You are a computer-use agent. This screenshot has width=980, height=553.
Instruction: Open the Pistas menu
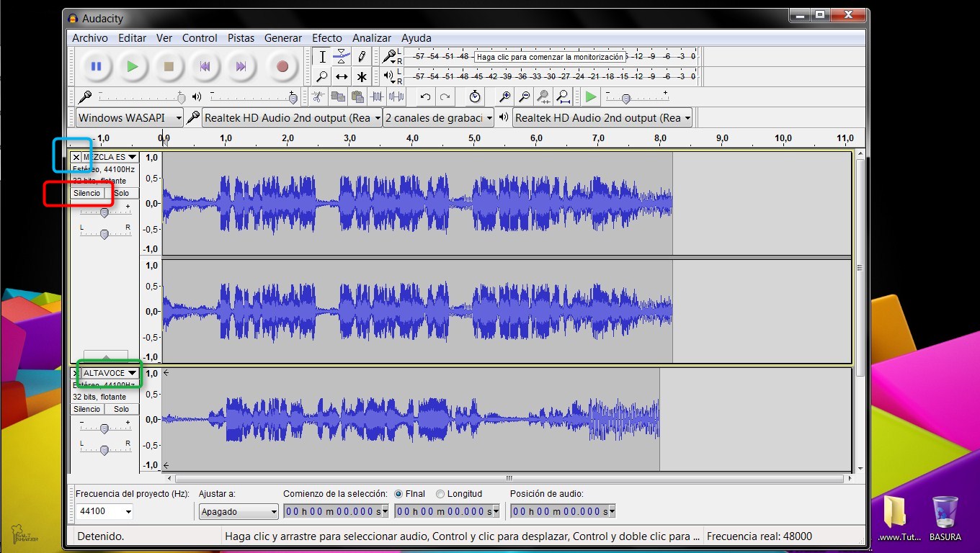click(x=241, y=38)
